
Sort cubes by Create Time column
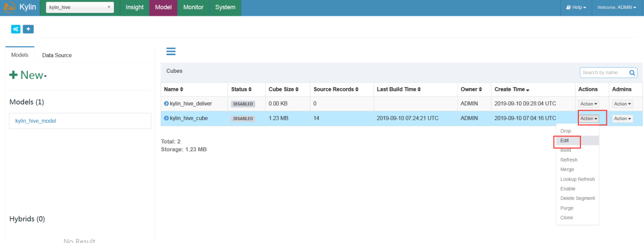click(x=512, y=89)
